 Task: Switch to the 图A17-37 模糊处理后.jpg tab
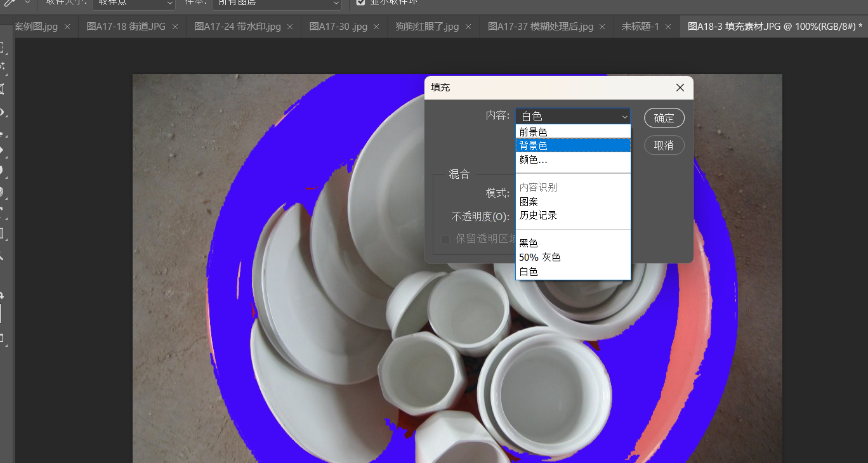click(541, 27)
